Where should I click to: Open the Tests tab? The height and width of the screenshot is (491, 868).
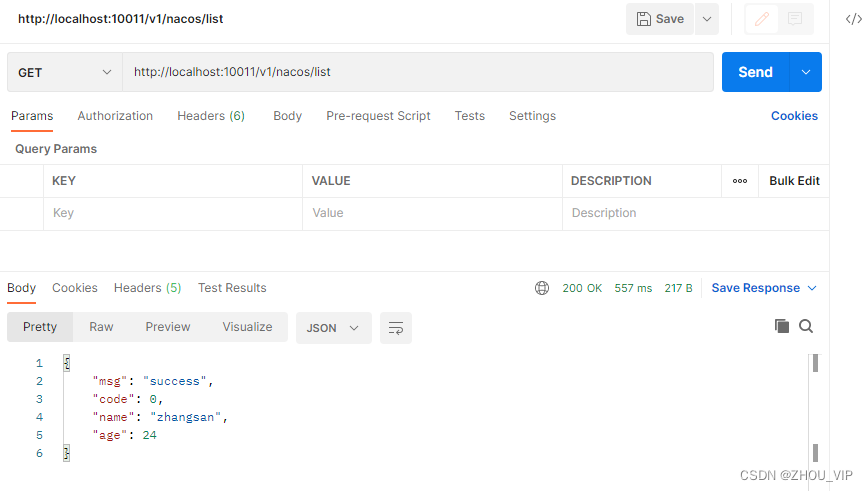[x=470, y=116]
